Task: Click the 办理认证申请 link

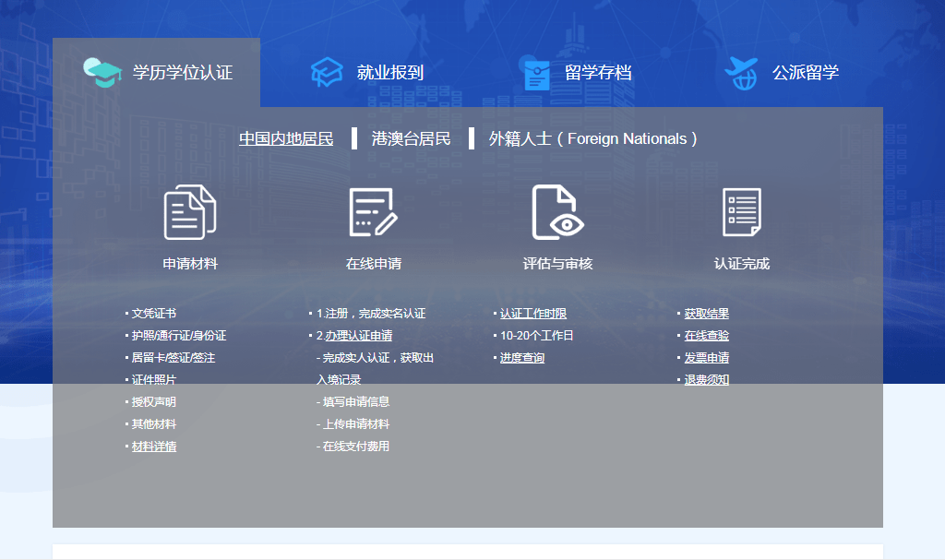Action: pyautogui.click(x=358, y=336)
